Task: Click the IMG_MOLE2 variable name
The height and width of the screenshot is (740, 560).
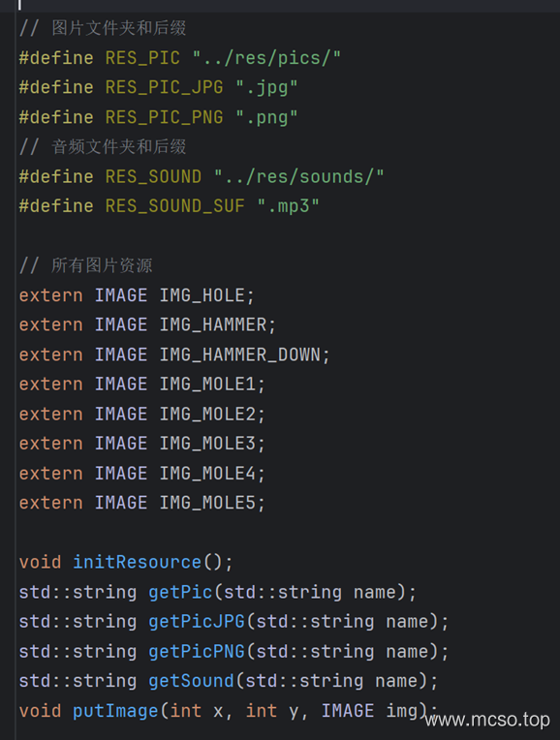Action: tap(207, 415)
